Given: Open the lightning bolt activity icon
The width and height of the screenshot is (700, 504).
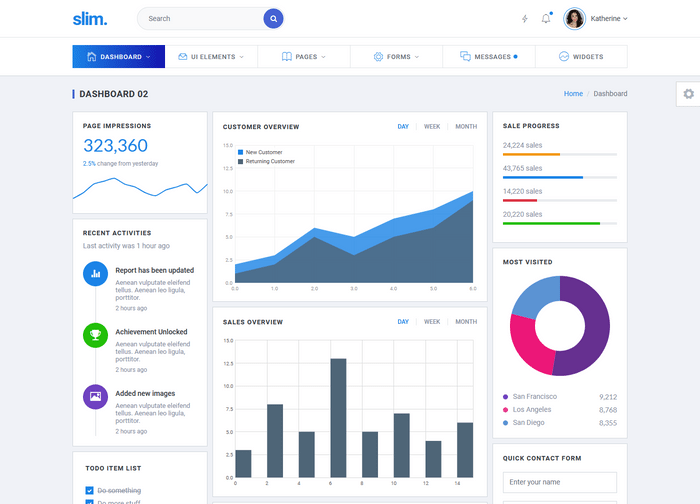Looking at the screenshot, I should tap(525, 19).
